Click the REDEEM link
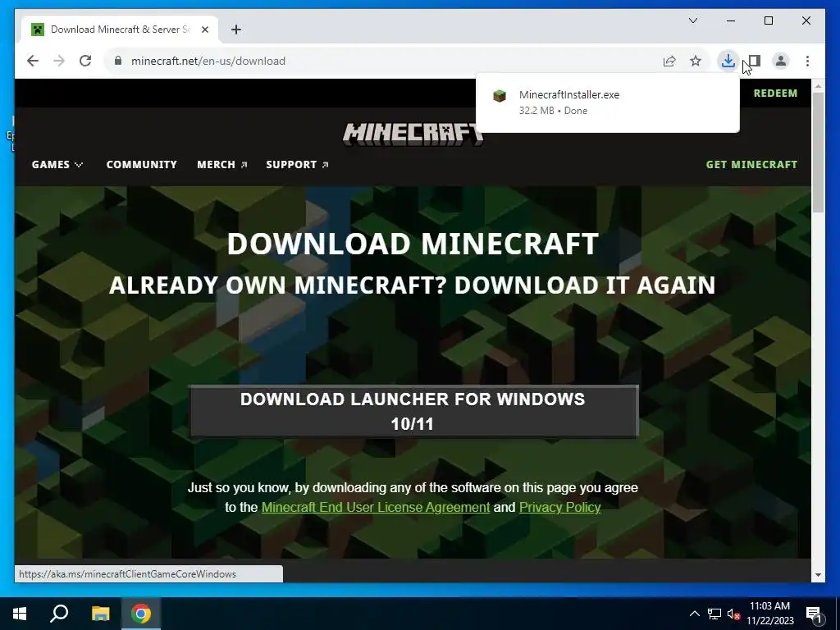 [775, 94]
